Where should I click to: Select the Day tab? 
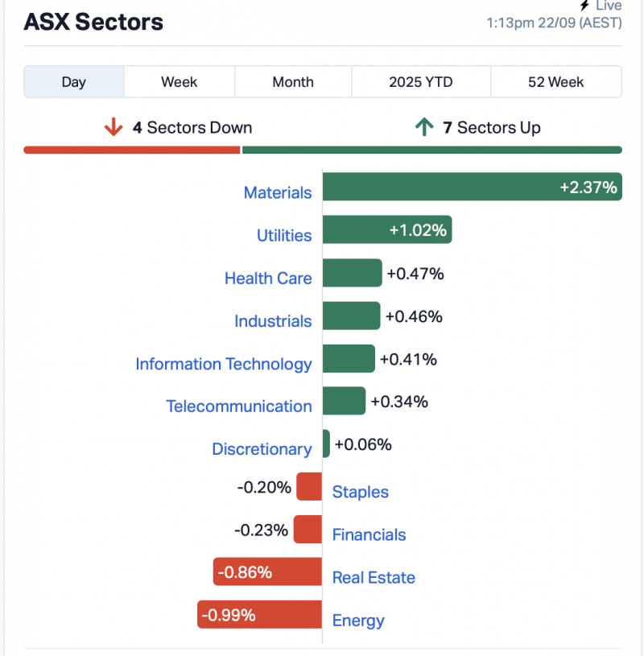(74, 82)
